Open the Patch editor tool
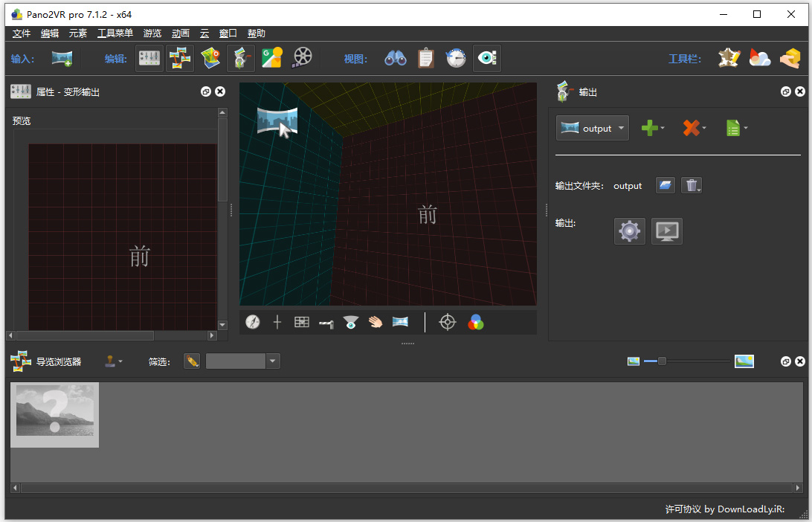812x522 pixels. [x=240, y=58]
